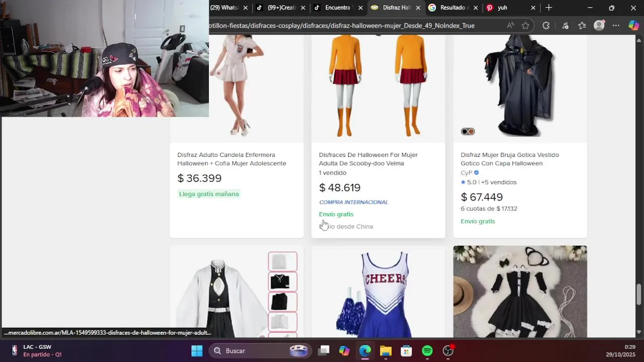
Task: Click the Buscar taskbar search box
Action: click(x=259, y=350)
